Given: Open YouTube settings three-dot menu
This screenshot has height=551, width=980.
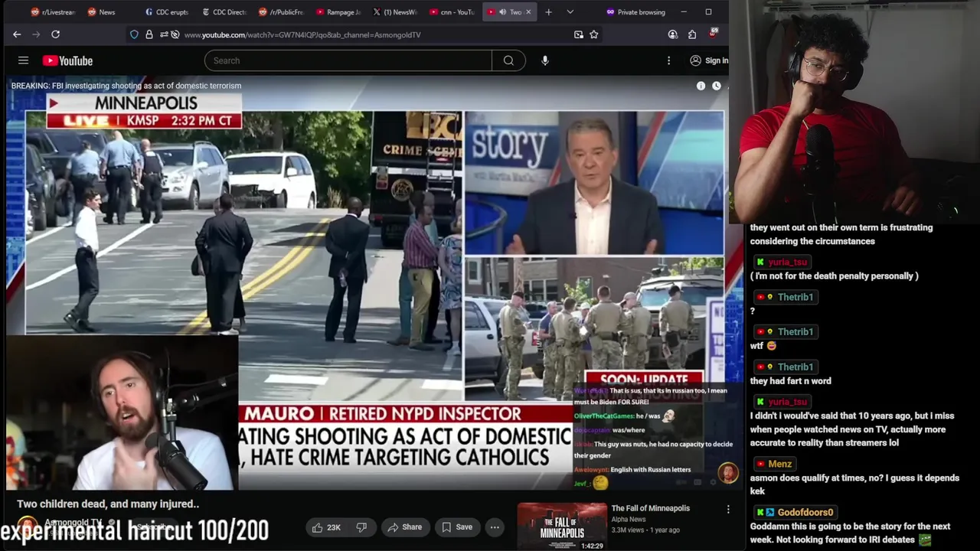Looking at the screenshot, I should coord(668,60).
